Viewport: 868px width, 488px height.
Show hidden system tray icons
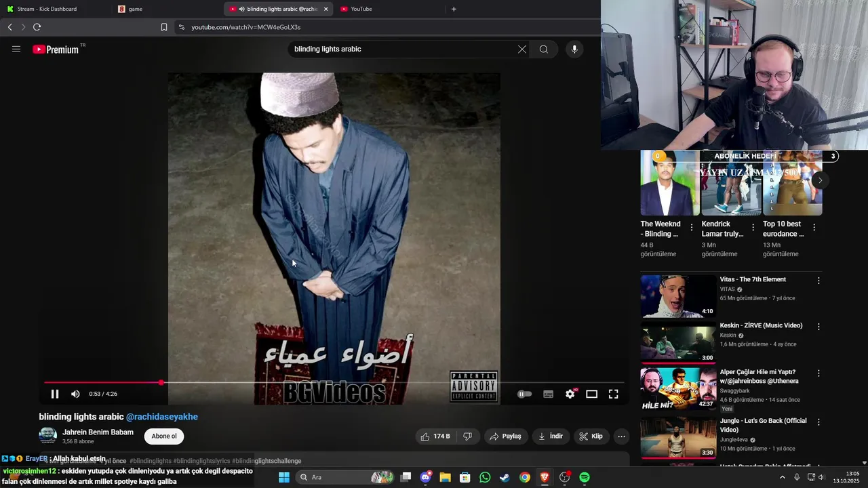click(782, 477)
